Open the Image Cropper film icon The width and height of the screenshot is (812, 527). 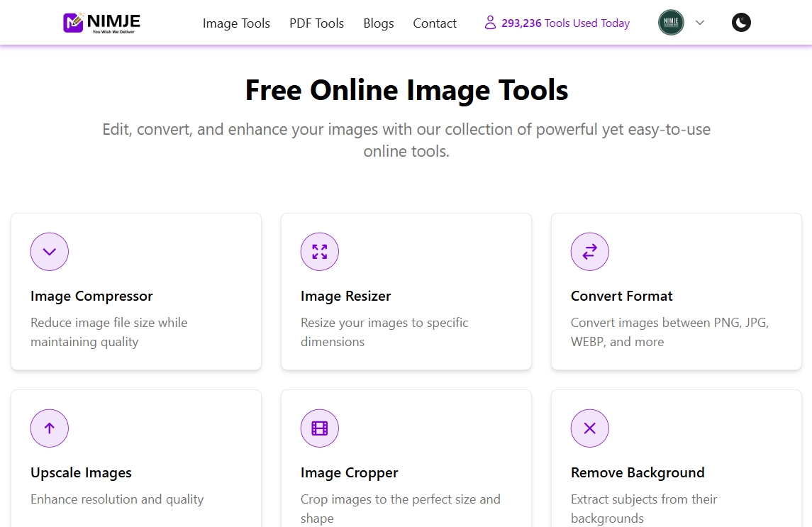pyautogui.click(x=319, y=428)
